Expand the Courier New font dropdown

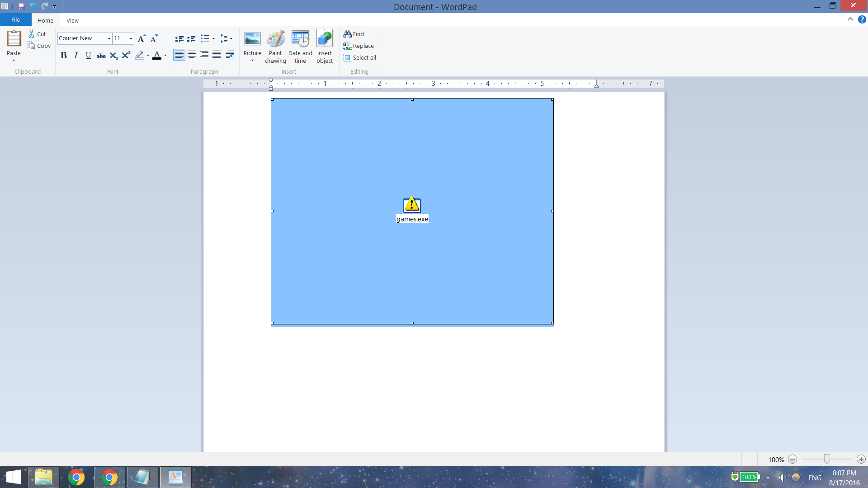[109, 38]
